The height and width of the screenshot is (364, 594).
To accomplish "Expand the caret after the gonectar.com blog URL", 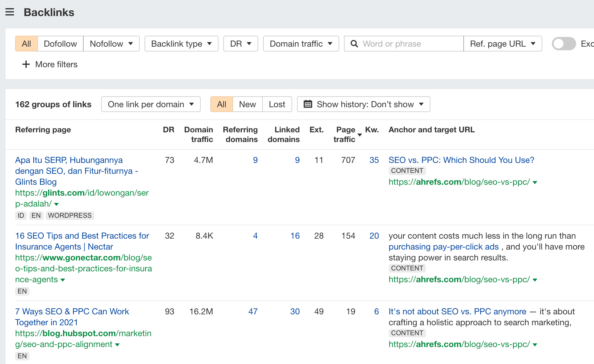I will pyautogui.click(x=63, y=280).
